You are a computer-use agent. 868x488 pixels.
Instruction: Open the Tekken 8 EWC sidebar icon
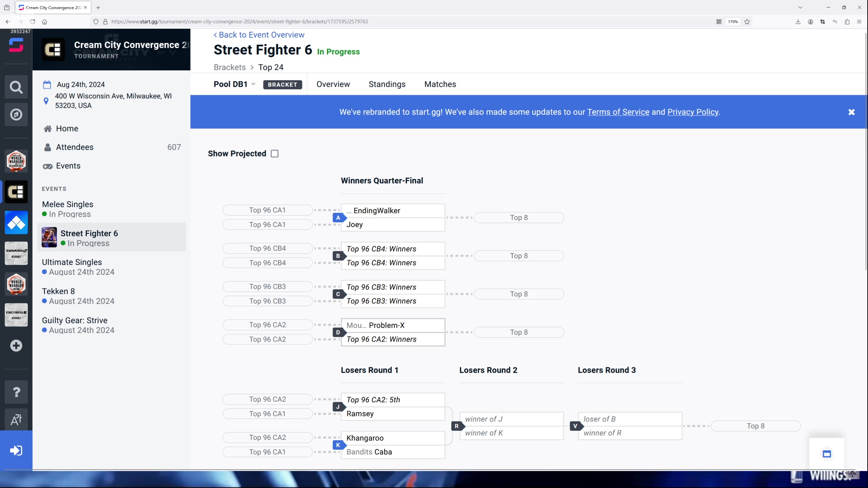click(x=16, y=253)
